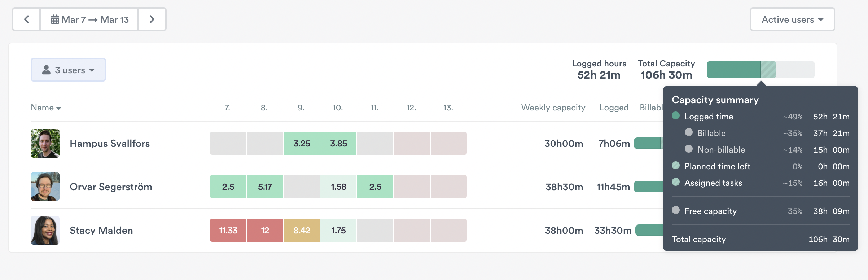The image size is (868, 280).
Task: Click the Planned time left legend dot
Action: (x=675, y=166)
